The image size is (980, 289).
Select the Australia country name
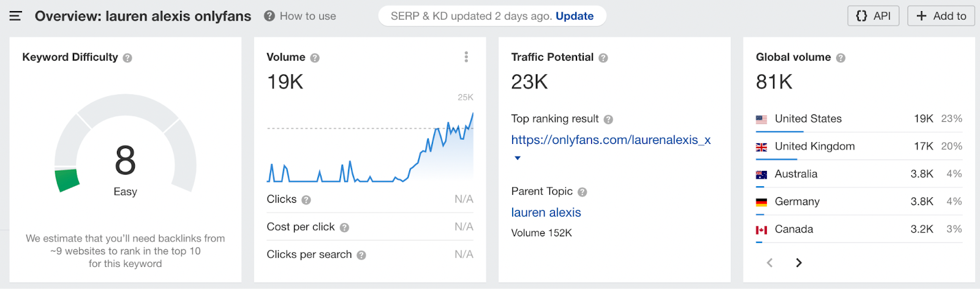click(796, 174)
